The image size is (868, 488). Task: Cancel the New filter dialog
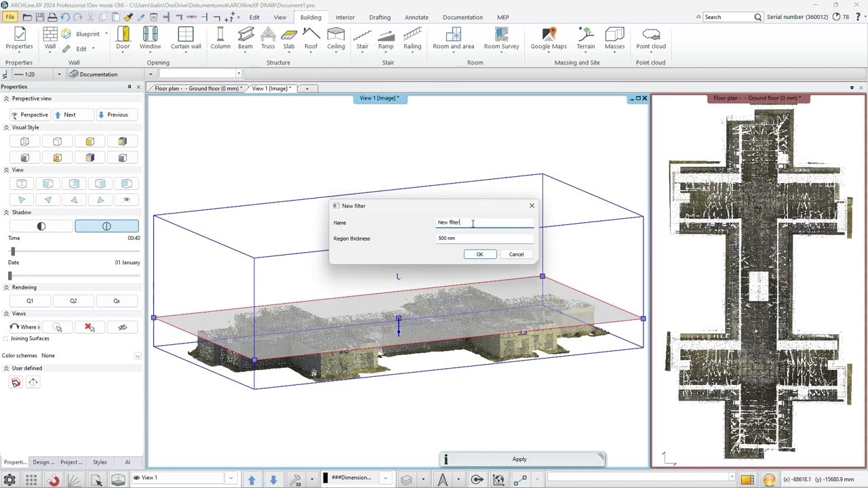[516, 254]
